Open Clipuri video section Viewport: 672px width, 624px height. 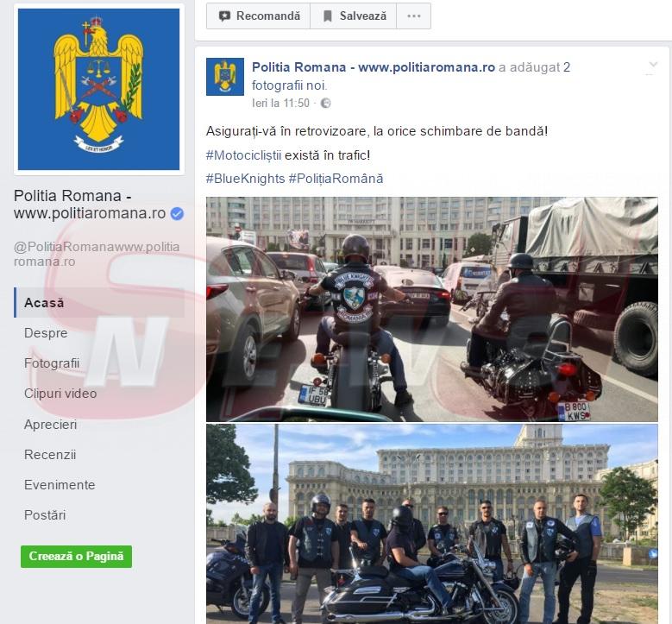pos(60,394)
